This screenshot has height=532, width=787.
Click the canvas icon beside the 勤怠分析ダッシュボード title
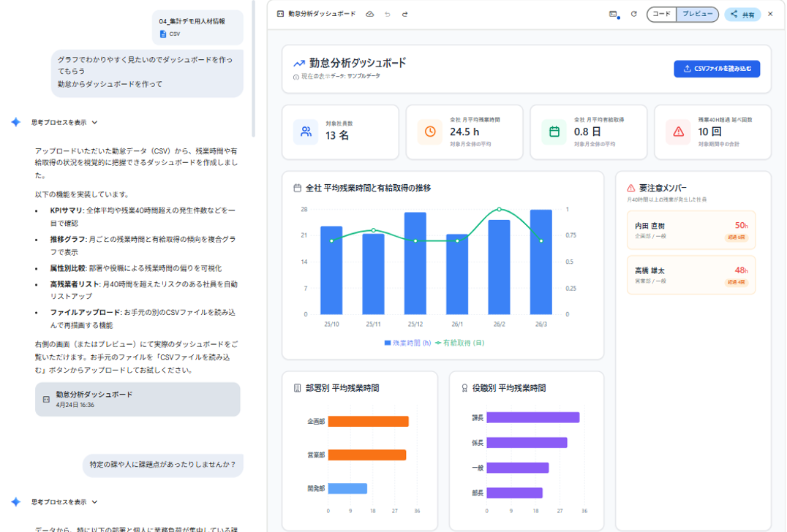tap(281, 14)
